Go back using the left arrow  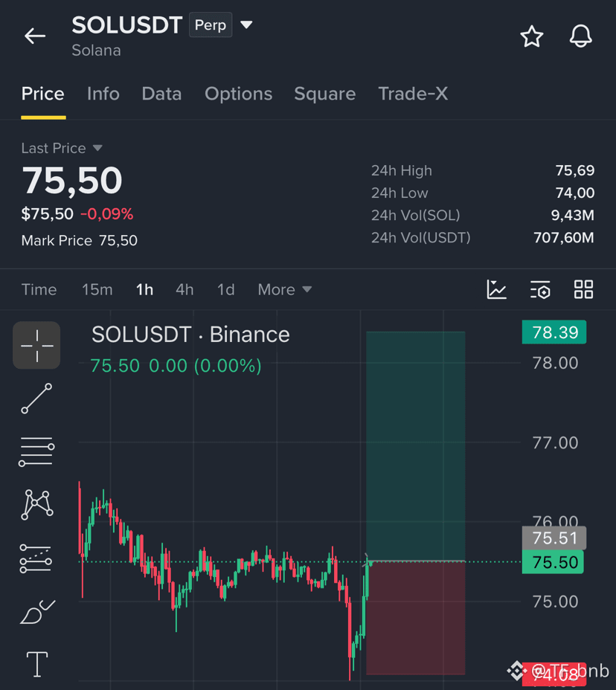point(35,36)
